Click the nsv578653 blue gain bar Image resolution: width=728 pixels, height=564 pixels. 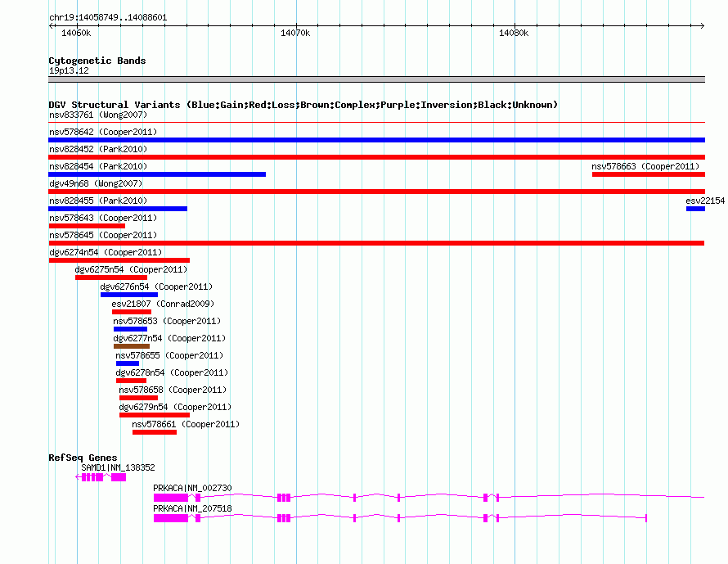pyautogui.click(x=130, y=329)
